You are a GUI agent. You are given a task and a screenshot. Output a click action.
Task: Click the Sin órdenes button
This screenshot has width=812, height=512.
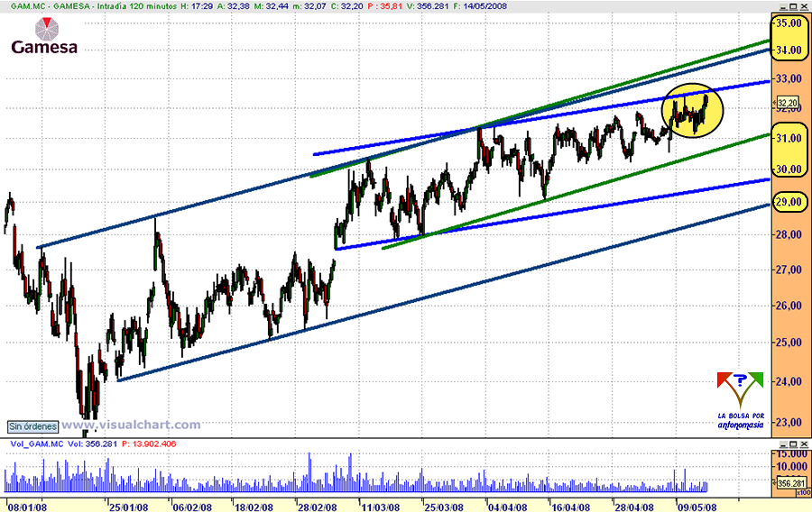pyautogui.click(x=32, y=426)
